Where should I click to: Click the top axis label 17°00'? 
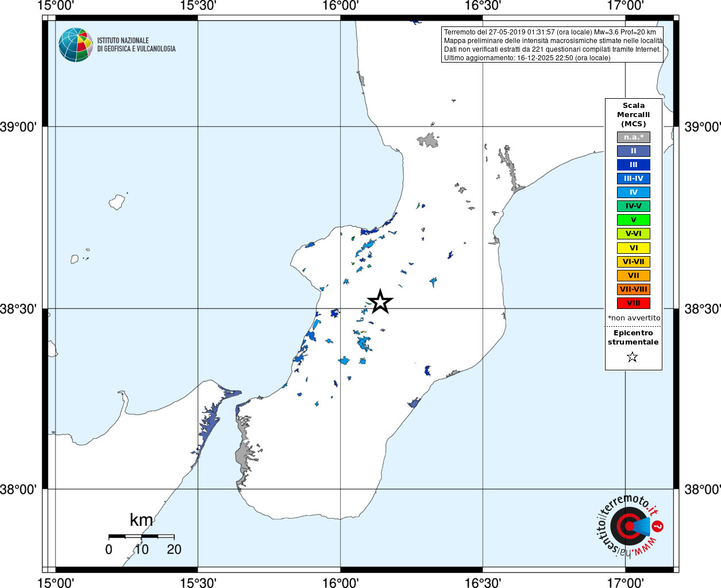point(625,6)
